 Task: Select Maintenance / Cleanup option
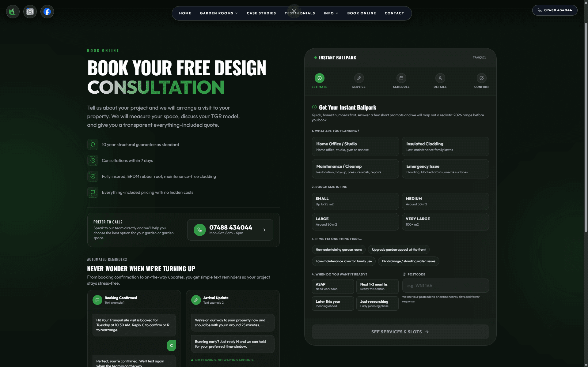[x=355, y=169]
